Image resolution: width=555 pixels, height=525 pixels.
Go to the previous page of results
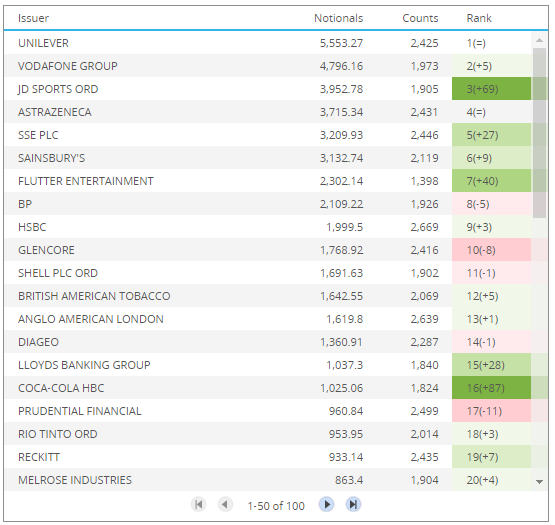(225, 504)
